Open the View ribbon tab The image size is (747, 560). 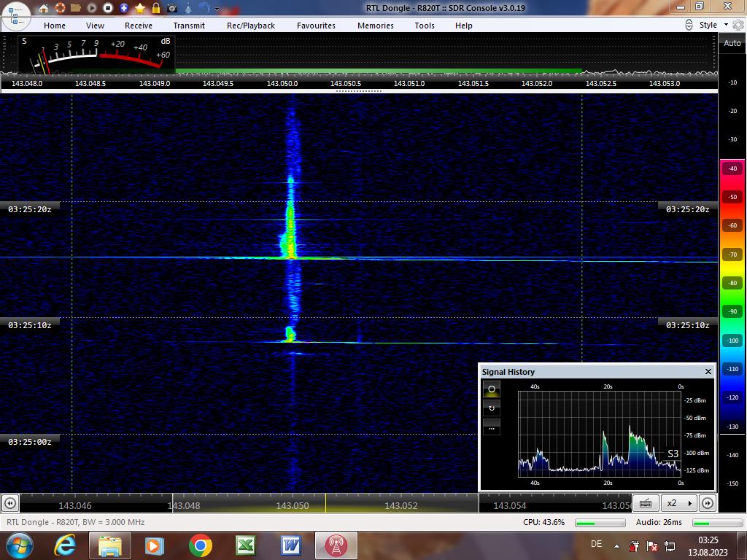(x=95, y=26)
